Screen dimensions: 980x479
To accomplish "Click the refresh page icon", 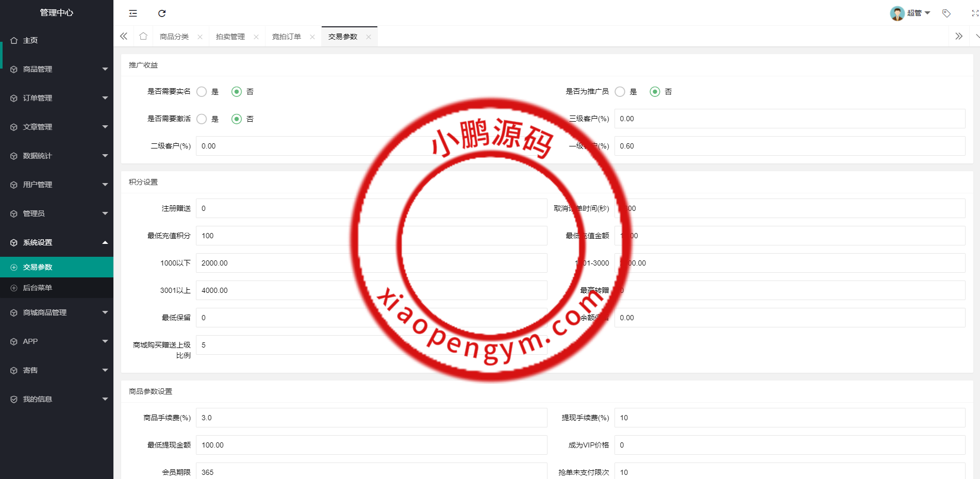I will pos(162,13).
